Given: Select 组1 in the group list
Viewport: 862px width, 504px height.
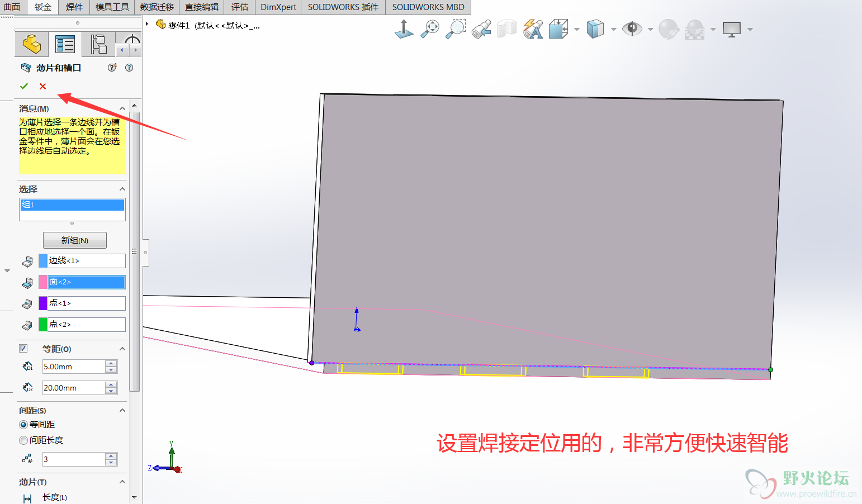Looking at the screenshot, I should [72, 205].
